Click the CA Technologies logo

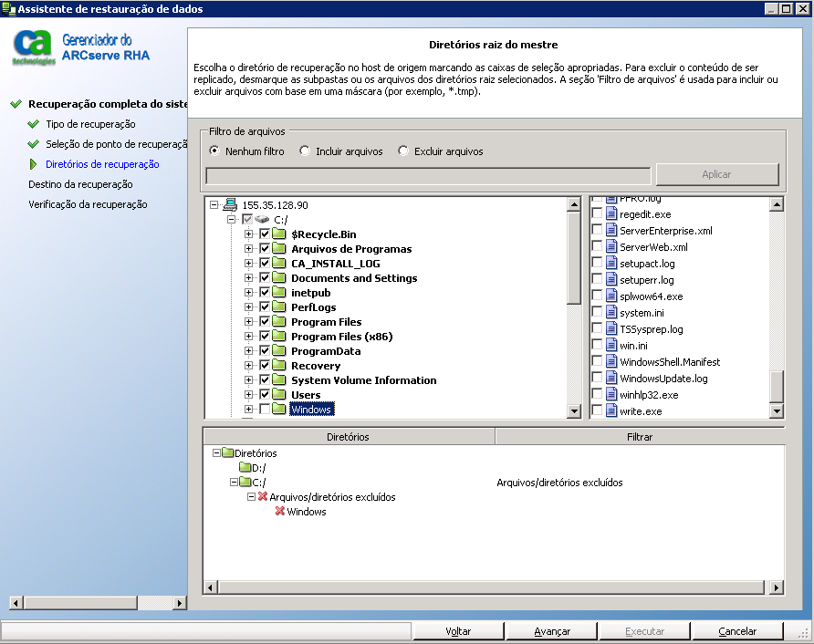tap(34, 48)
